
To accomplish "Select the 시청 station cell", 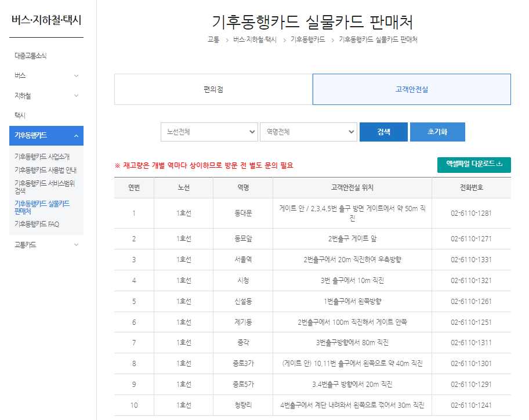I will click(x=243, y=281).
